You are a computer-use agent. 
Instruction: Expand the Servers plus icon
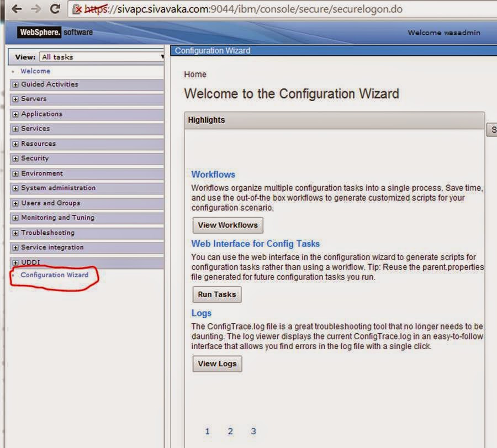tap(15, 99)
